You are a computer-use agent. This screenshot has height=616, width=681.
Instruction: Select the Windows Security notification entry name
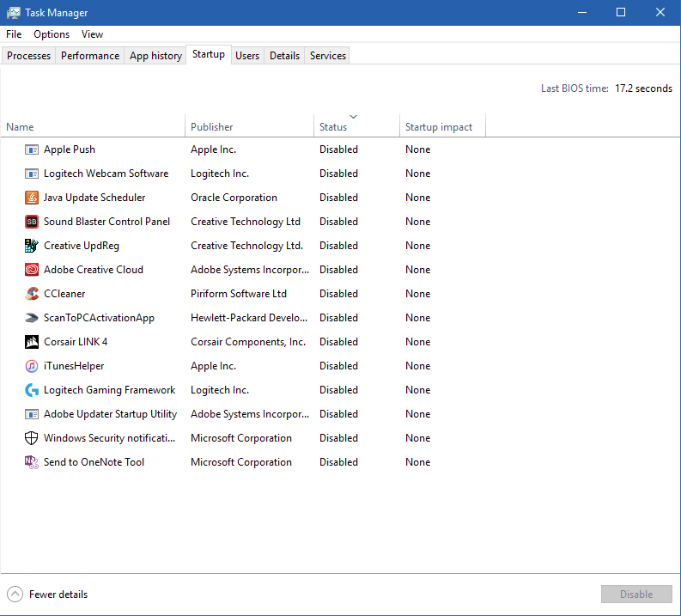(109, 438)
